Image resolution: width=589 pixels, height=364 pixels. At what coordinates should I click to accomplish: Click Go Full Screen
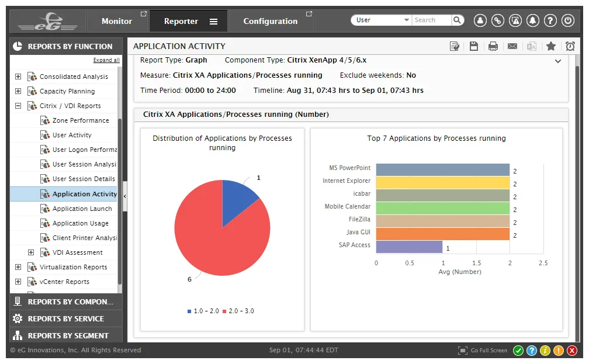pyautogui.click(x=483, y=351)
